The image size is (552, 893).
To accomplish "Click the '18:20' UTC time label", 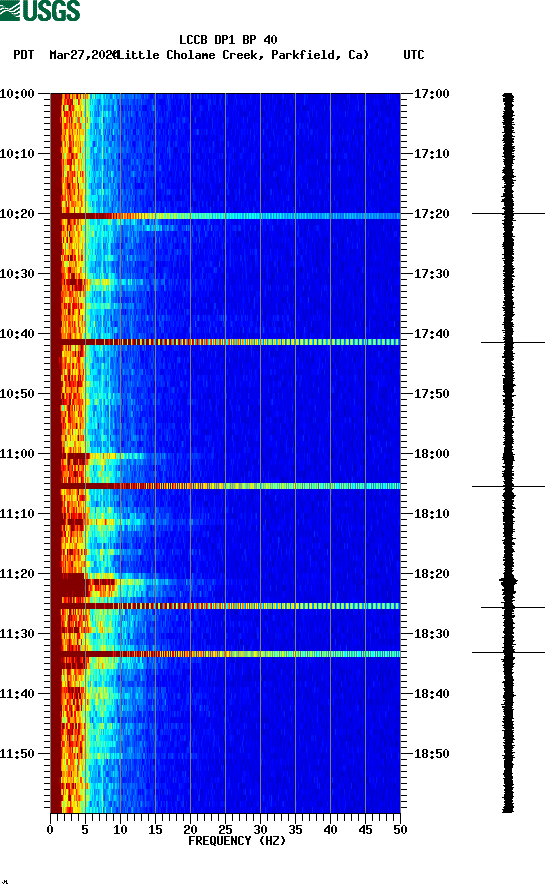I will click(x=431, y=574).
